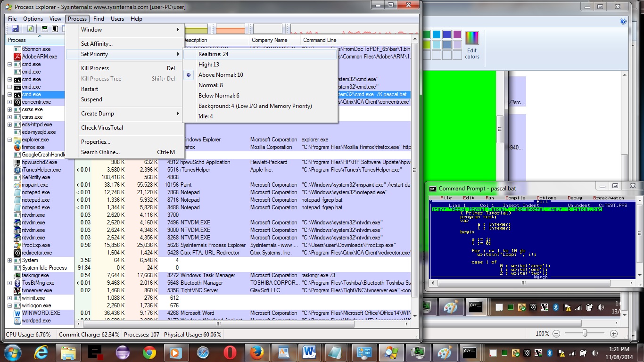Open the Find menu
The image size is (644, 362).
(99, 19)
